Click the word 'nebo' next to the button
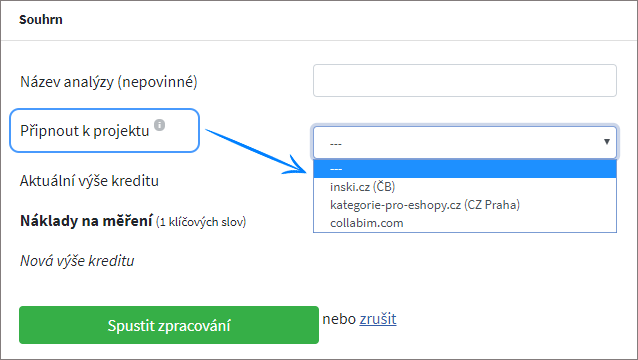 (339, 319)
